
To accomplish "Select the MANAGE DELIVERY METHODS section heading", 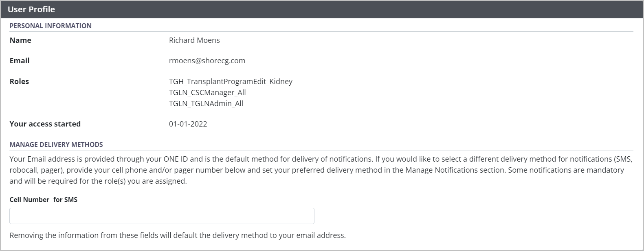I will click(56, 144).
